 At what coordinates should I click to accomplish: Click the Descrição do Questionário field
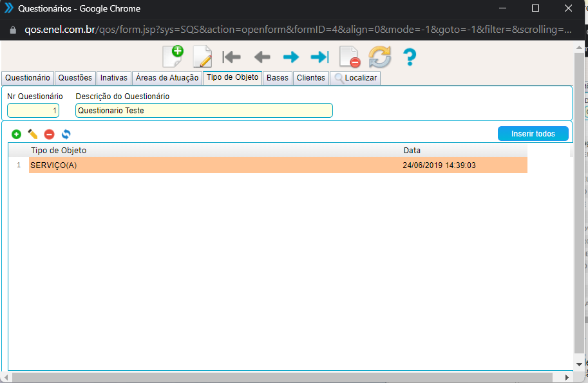click(x=204, y=111)
